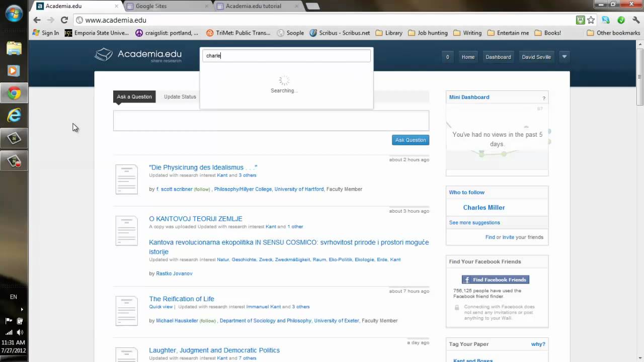Select the Ask a Question tab
644x362 pixels.
134,97
